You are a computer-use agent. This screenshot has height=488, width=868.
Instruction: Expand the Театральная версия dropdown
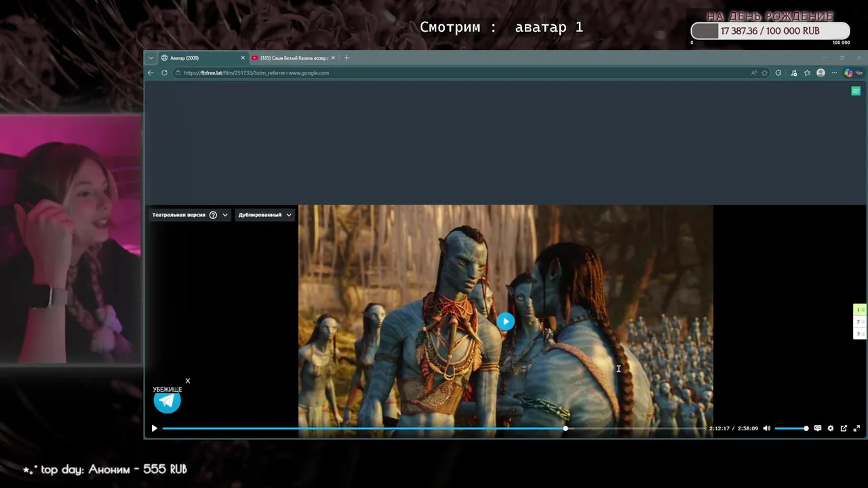click(190, 215)
